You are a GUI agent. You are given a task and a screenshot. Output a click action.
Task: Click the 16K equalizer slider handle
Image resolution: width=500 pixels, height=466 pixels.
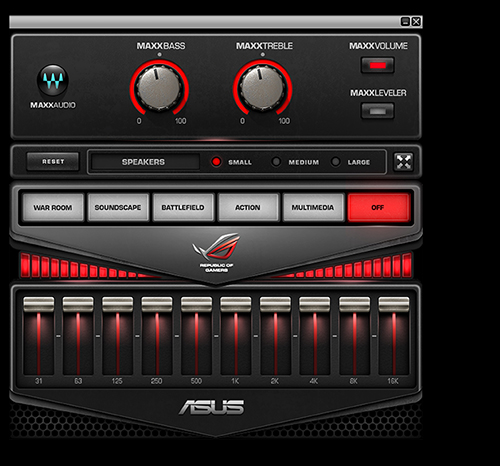(394, 304)
